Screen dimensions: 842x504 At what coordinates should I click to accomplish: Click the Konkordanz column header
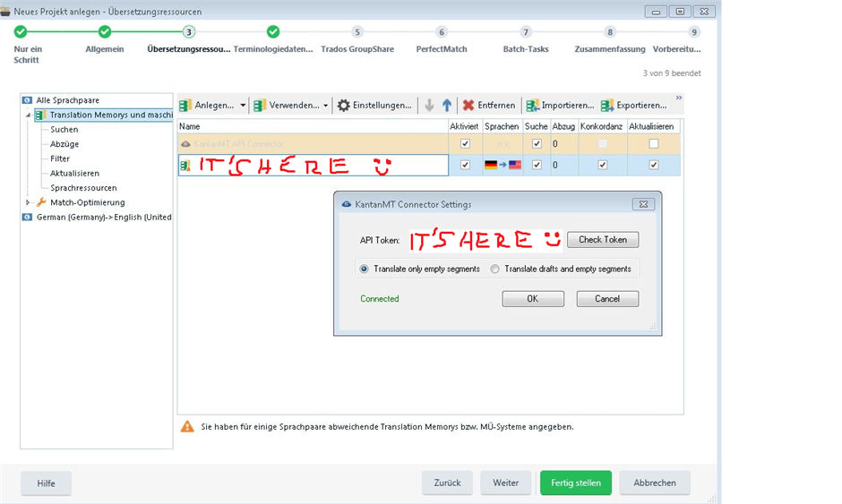click(602, 126)
